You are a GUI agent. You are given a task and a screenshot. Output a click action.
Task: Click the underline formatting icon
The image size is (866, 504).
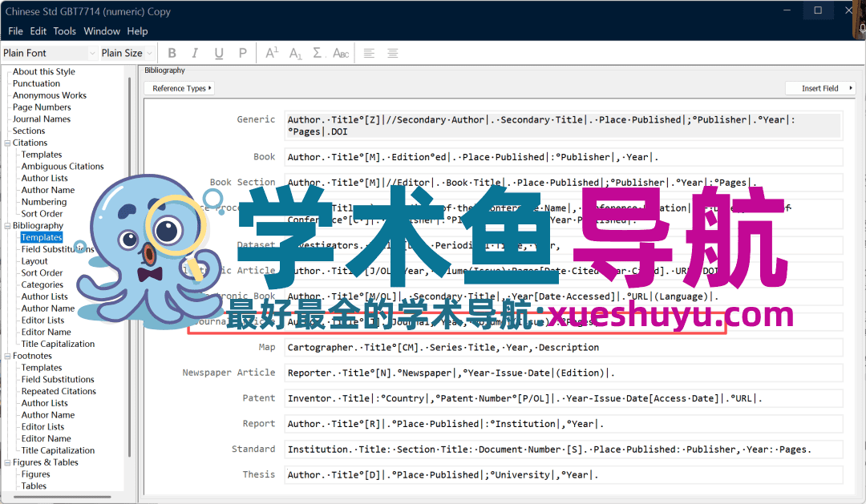(x=219, y=53)
